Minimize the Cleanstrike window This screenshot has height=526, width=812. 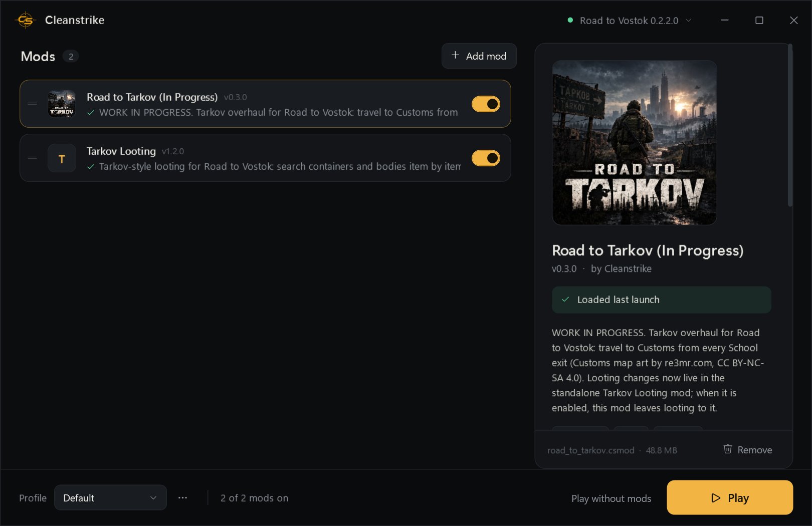pyautogui.click(x=725, y=20)
